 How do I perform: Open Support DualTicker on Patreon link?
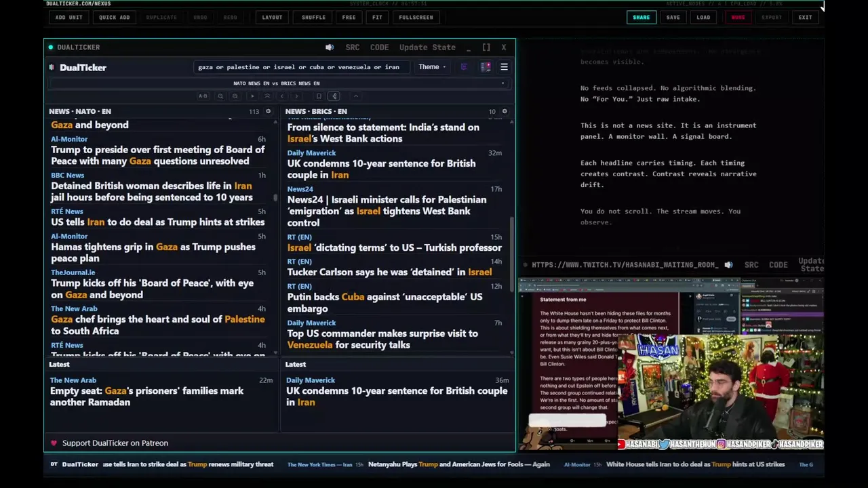click(x=115, y=443)
